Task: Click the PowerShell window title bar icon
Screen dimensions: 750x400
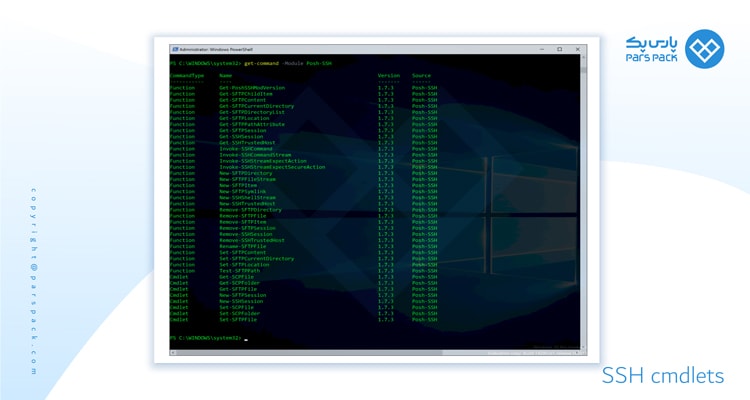Action: click(x=175, y=49)
